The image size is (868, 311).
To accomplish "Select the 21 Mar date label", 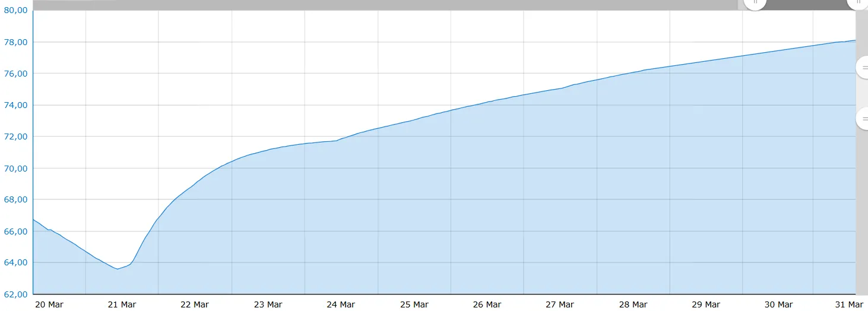I will (x=122, y=304).
